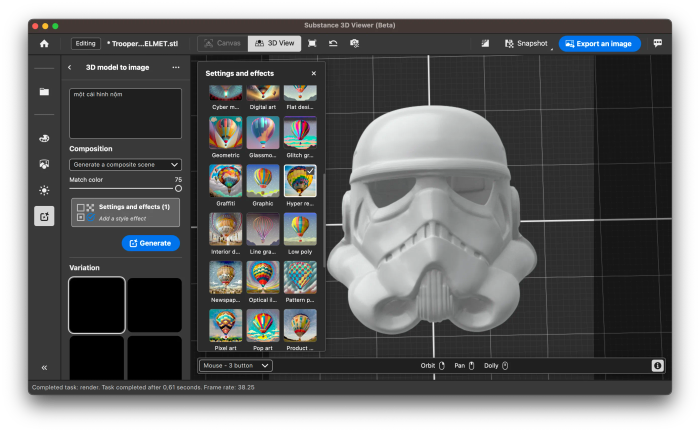Screen dimensions: 700x432
Task: Select the Pattern pixel style thumbnail
Action: (300, 277)
